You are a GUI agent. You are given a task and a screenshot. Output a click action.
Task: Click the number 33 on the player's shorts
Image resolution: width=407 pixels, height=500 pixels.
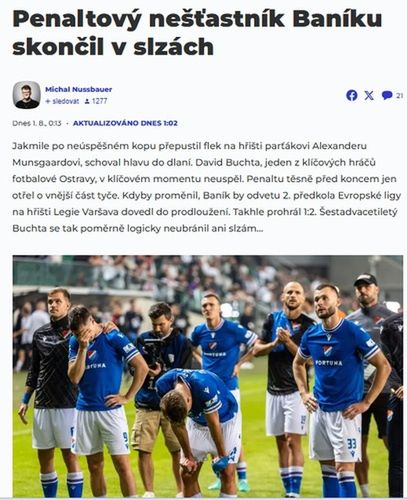(351, 444)
